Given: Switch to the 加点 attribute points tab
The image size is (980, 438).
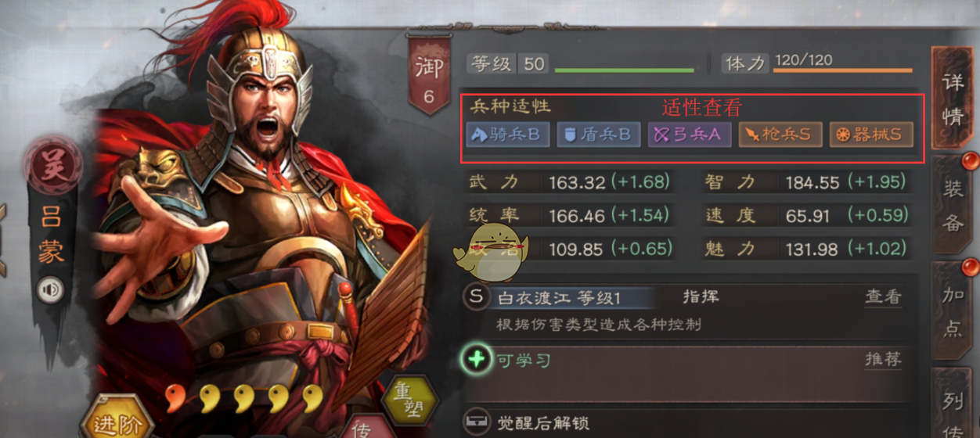Looking at the screenshot, I should click(x=952, y=311).
